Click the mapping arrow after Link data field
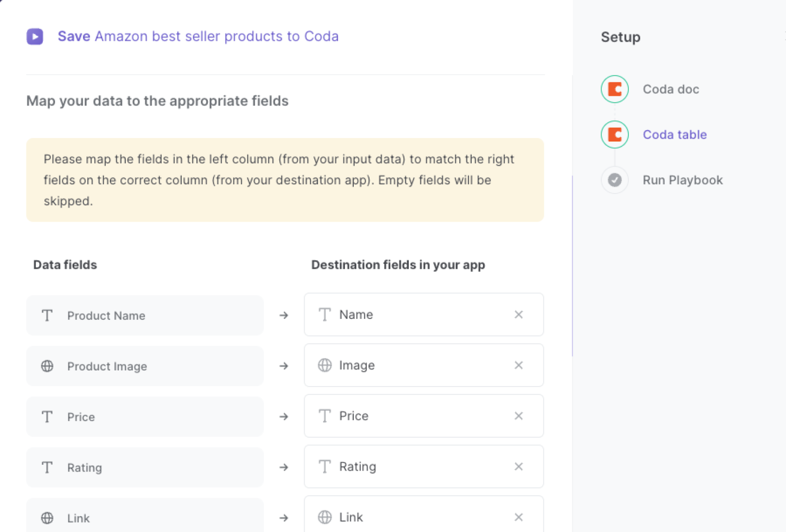The image size is (786, 532). pyautogui.click(x=283, y=518)
